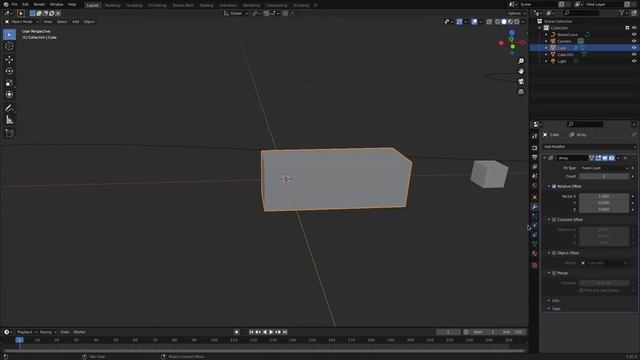Click the outliner search field

pyautogui.click(x=582, y=13)
